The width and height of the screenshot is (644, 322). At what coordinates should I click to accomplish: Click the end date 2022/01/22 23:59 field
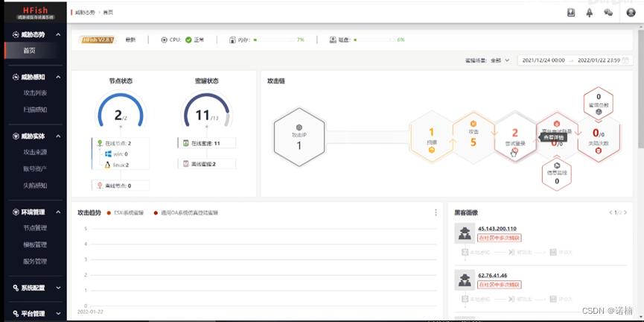coord(599,60)
